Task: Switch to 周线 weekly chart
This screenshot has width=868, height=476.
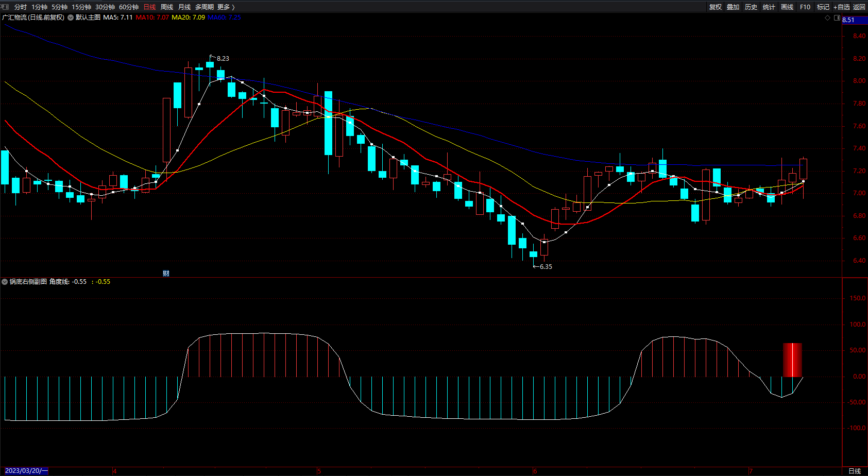Action: click(x=167, y=7)
